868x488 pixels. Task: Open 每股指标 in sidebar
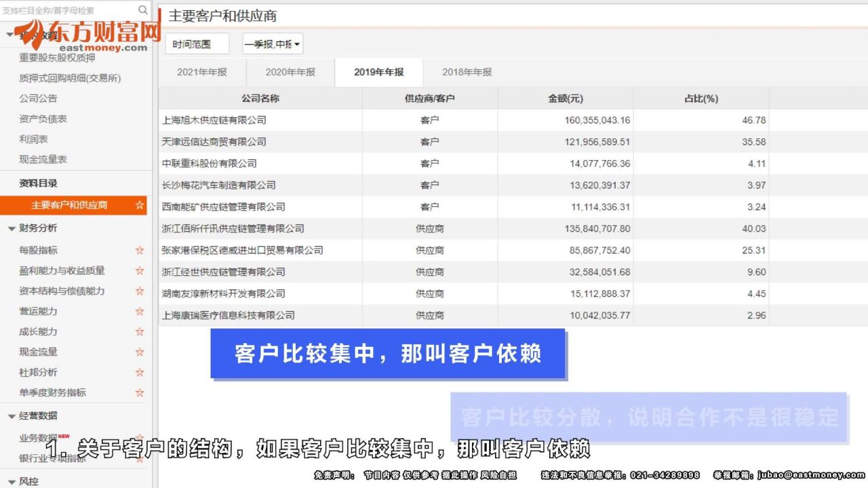coord(38,250)
